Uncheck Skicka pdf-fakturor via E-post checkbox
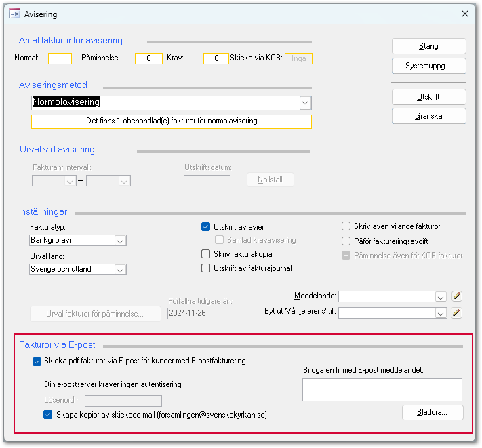 [x=37, y=361]
